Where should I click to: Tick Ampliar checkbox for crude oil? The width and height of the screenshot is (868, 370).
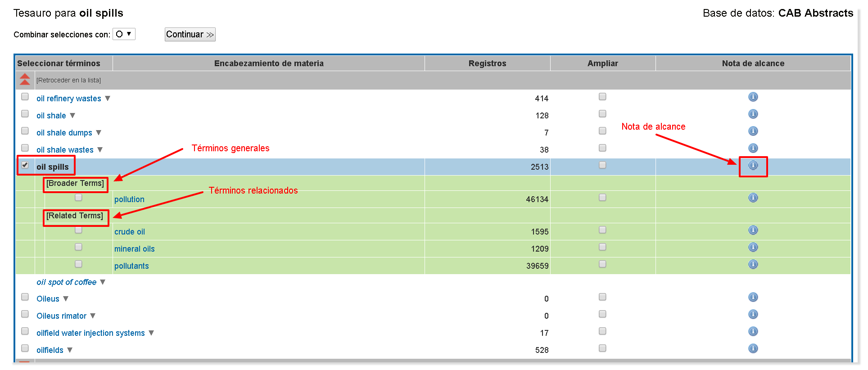tap(602, 230)
